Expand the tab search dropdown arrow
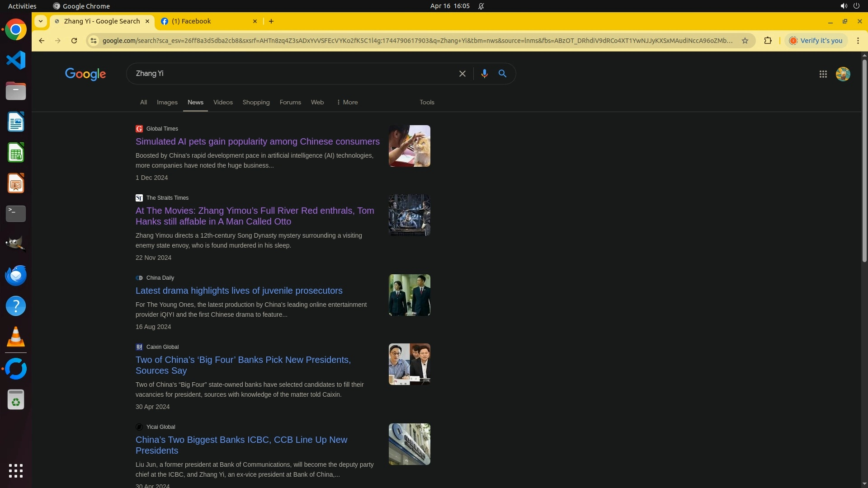Screen dimensions: 868x488 click(41, 21)
